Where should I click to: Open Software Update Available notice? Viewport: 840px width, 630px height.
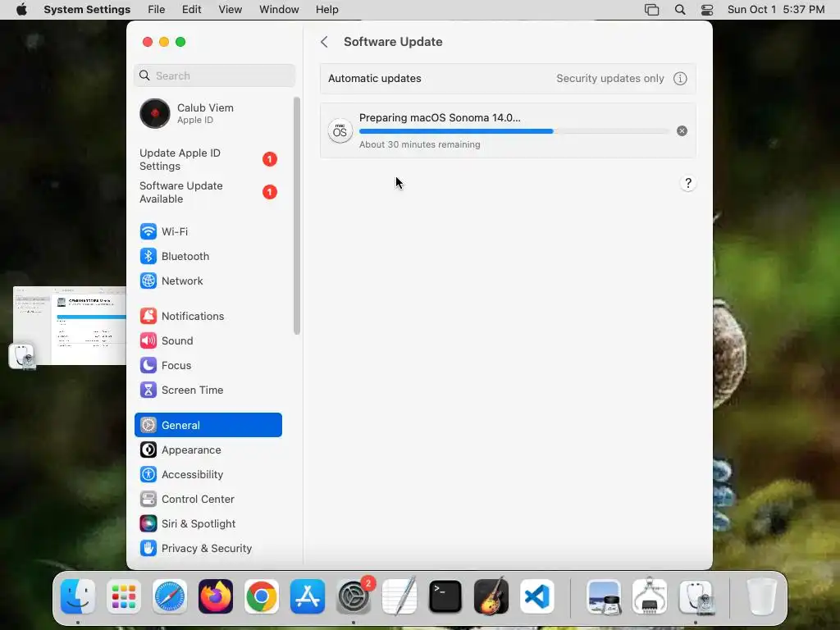(208, 192)
